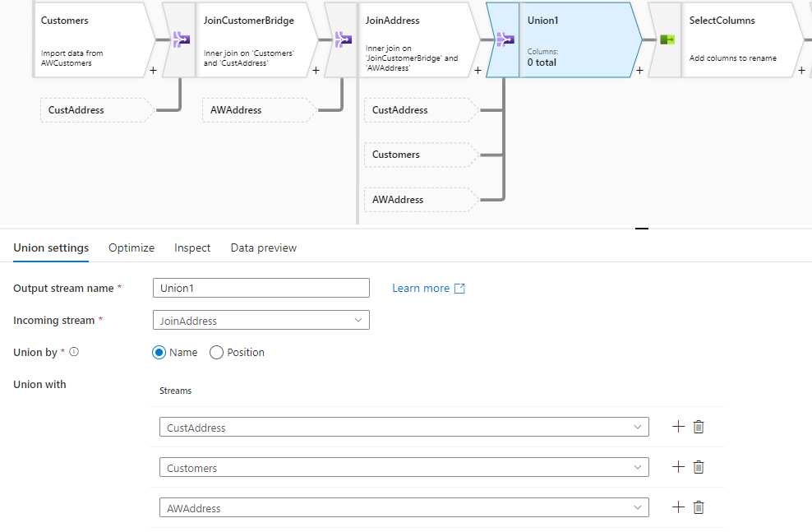This screenshot has width=812, height=532.
Task: Switch to the Optimize tab
Action: [x=131, y=247]
